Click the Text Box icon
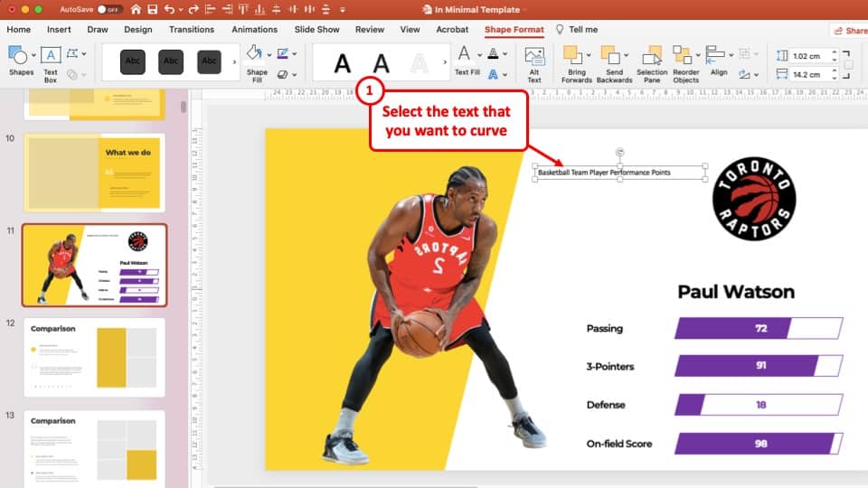The image size is (868, 488). 51,55
